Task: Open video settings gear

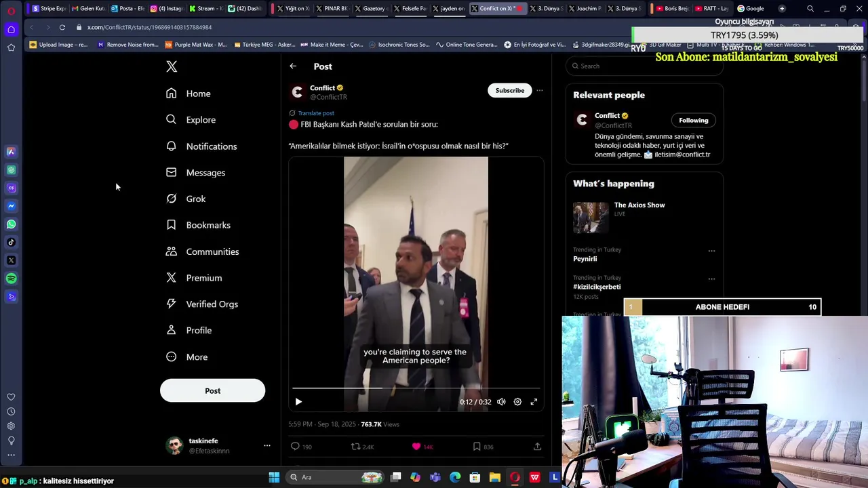Action: coord(517,402)
